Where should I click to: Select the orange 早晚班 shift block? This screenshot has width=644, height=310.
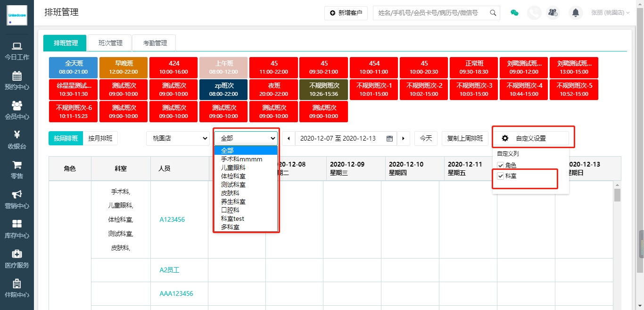pos(124,67)
